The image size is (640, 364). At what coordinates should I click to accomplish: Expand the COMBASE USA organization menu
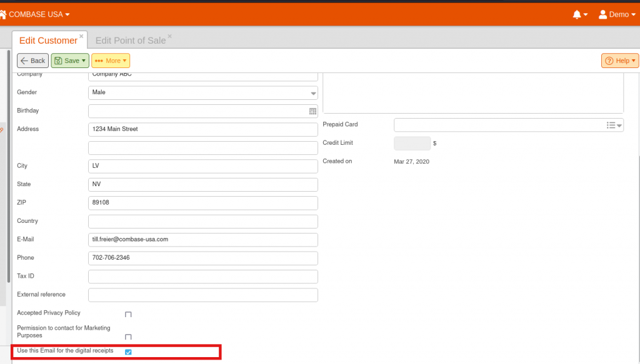[39, 15]
